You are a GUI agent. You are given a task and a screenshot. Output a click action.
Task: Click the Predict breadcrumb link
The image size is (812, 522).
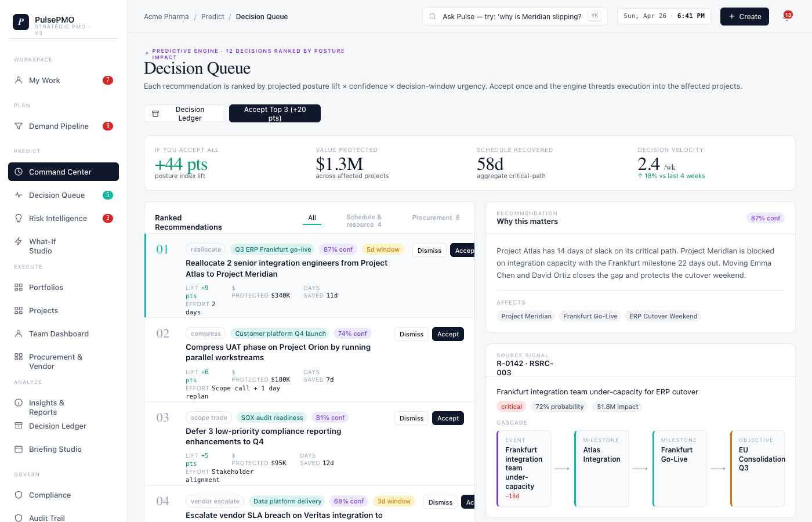(x=213, y=17)
